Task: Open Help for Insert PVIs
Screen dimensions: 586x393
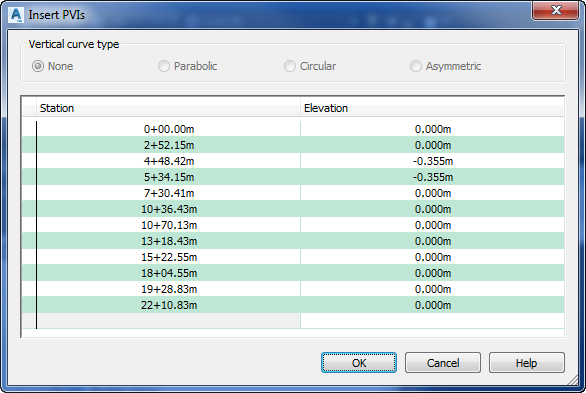Action: 527,362
